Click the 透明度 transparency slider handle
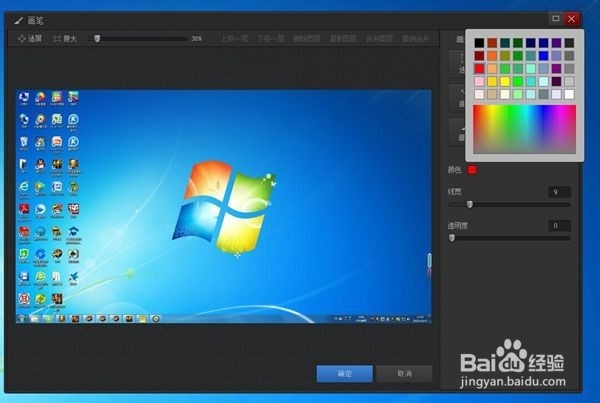This screenshot has width=600, height=403. (x=452, y=238)
